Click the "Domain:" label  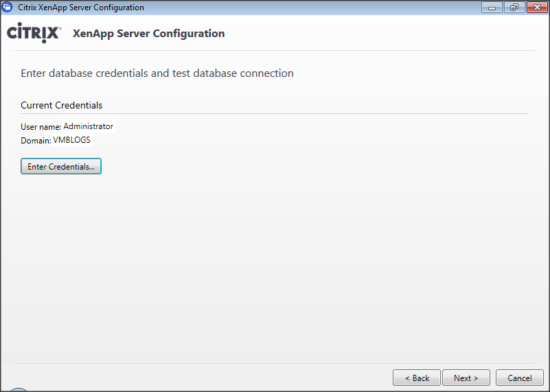[36, 141]
